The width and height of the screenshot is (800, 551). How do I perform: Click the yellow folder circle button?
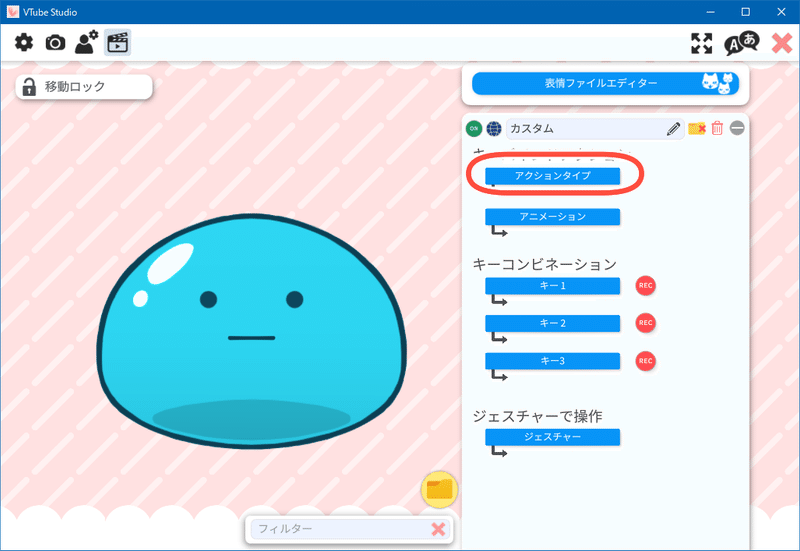(x=439, y=489)
